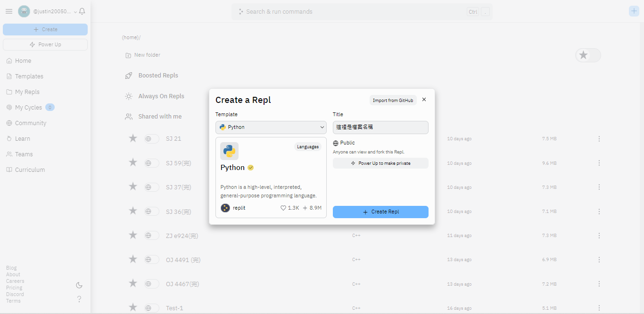Click the Discord footer link
The height and width of the screenshot is (314, 644).
(15, 294)
